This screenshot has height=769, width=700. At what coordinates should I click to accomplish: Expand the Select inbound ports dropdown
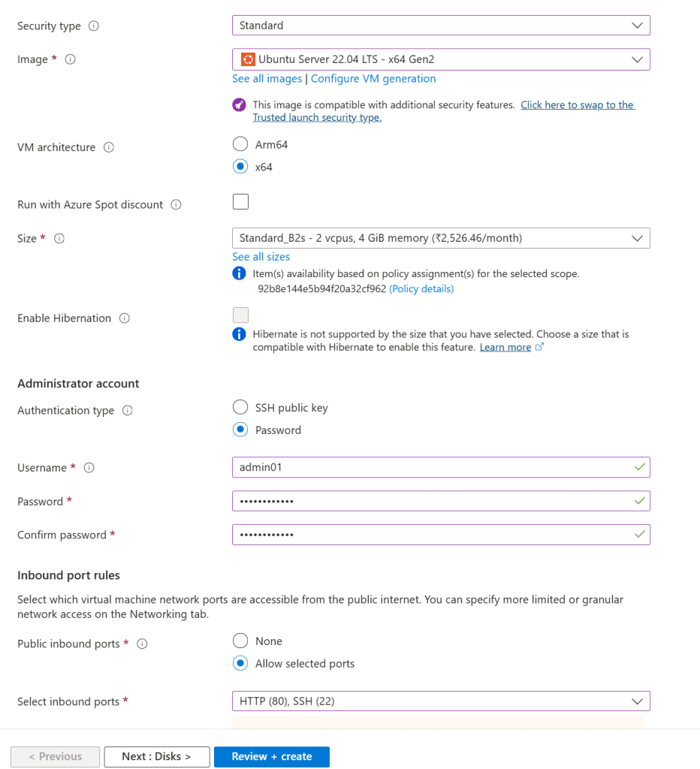(x=441, y=701)
